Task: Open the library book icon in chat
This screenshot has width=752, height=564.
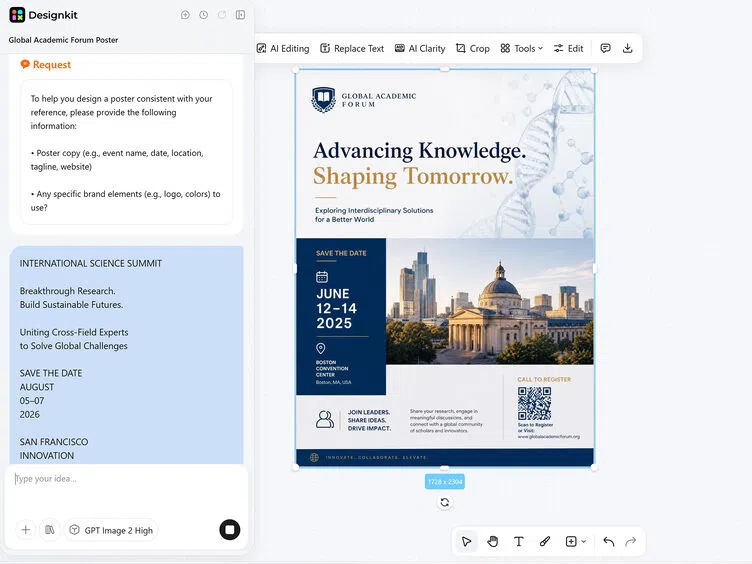Action: point(50,530)
